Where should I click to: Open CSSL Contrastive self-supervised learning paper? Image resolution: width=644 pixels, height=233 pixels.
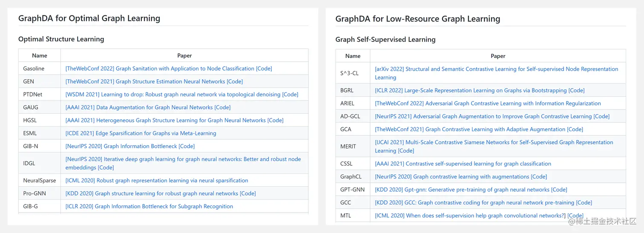tap(463, 164)
